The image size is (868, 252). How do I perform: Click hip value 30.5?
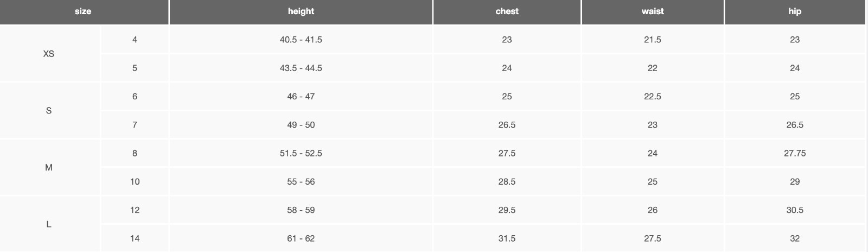pyautogui.click(x=795, y=210)
